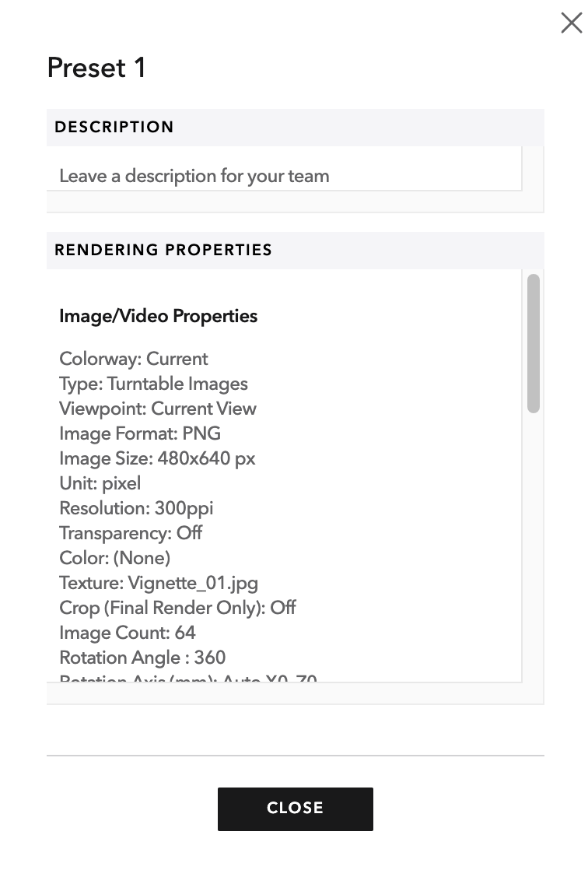
Task: Click the Preset 1 title
Action: [x=95, y=68]
